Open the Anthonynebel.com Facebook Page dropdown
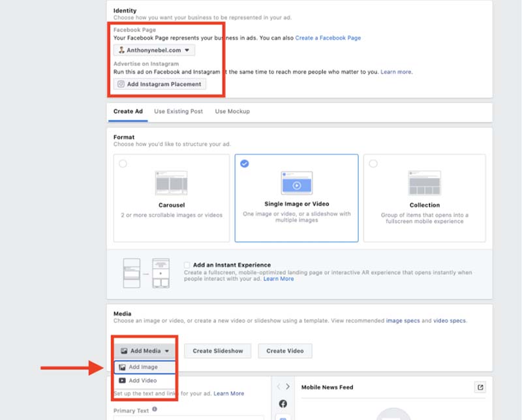 154,50
